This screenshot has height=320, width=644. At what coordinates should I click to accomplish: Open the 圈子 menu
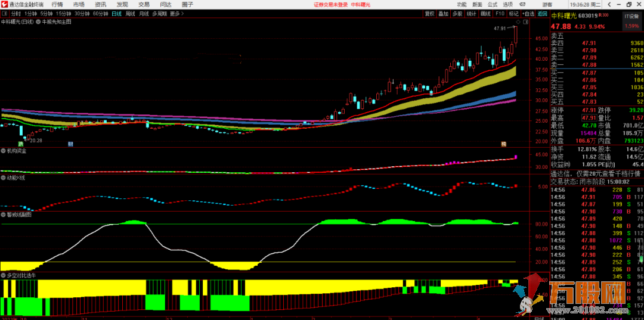point(187,5)
